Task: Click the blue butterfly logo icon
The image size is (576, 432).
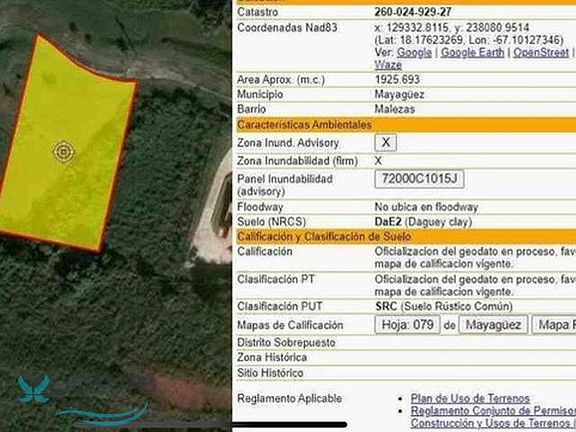Action: 33,389
